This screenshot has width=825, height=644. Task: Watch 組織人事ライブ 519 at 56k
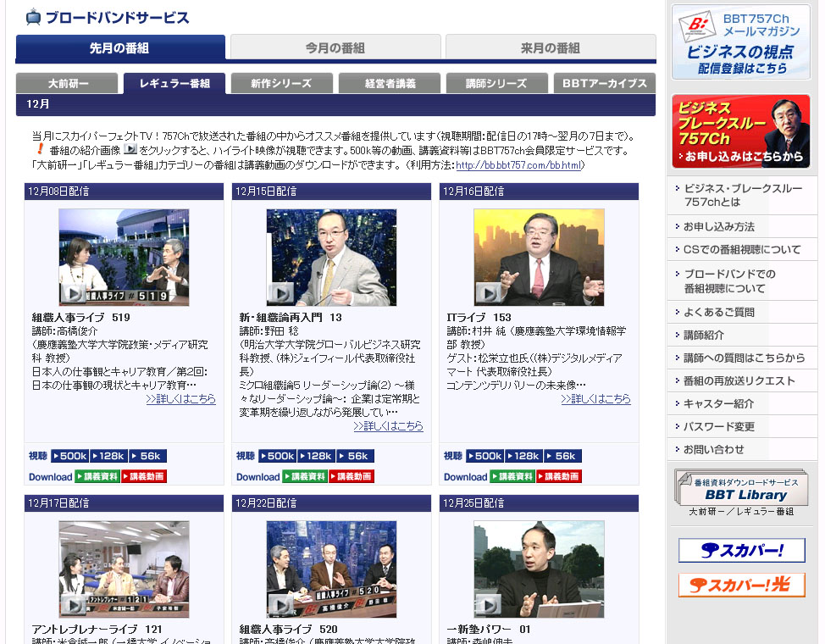point(147,456)
